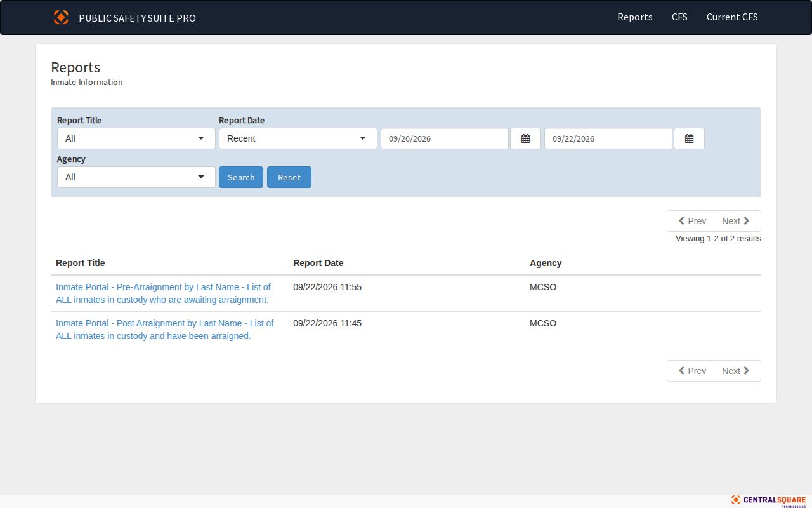Viewport: 812px width, 508px height.
Task: Open the Pre-Arraignment by Last Name report link
Action: pyautogui.click(x=164, y=293)
